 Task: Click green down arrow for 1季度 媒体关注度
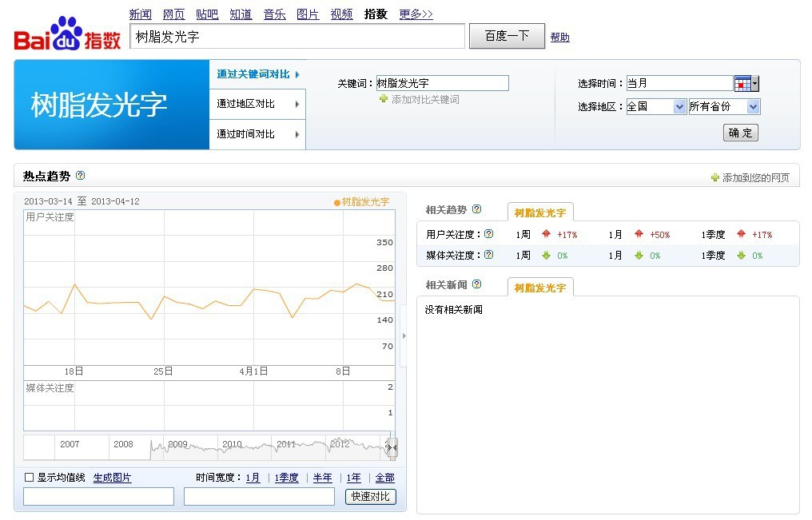741,255
